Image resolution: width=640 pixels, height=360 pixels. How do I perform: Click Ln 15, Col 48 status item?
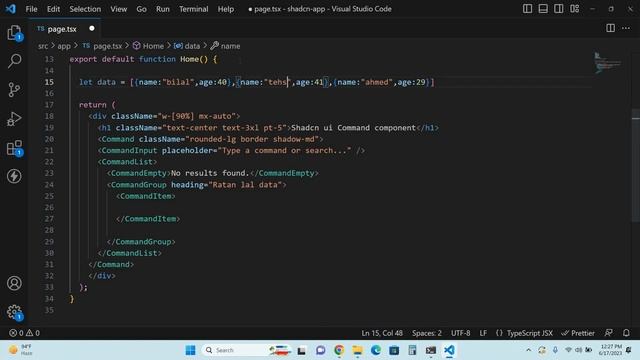pos(382,333)
